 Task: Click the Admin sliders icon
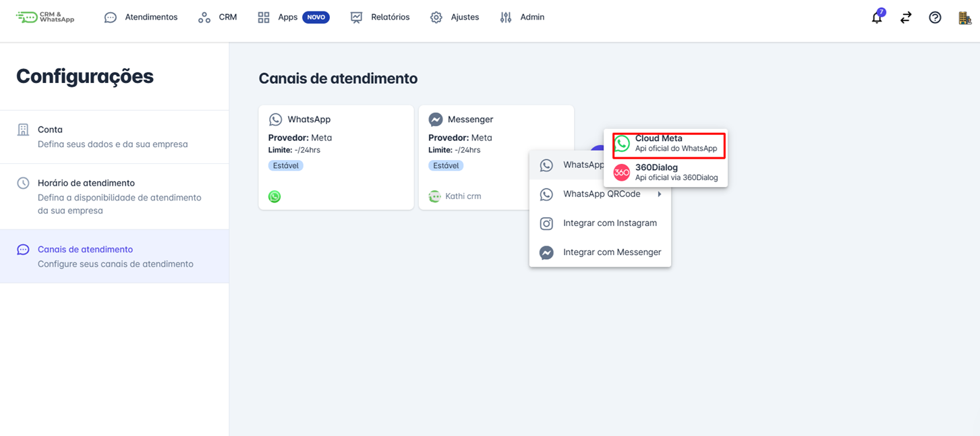point(505,17)
